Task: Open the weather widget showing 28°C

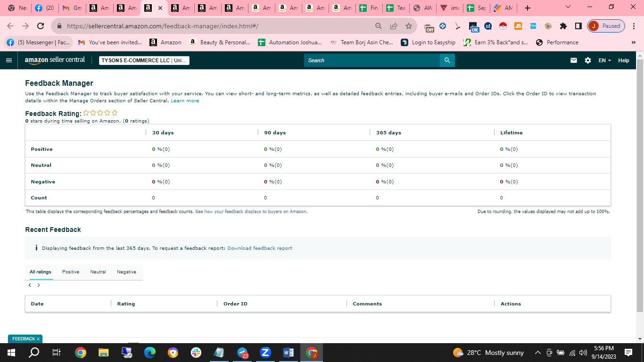Action: coord(488,353)
